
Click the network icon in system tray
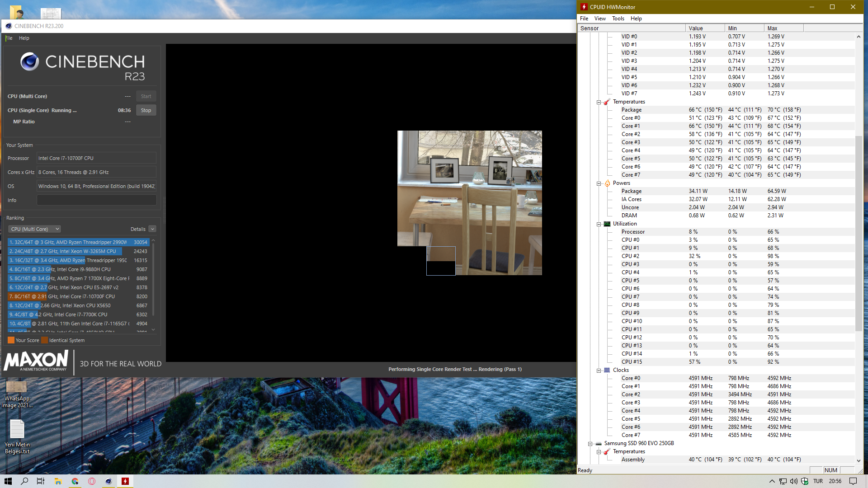[x=783, y=481]
